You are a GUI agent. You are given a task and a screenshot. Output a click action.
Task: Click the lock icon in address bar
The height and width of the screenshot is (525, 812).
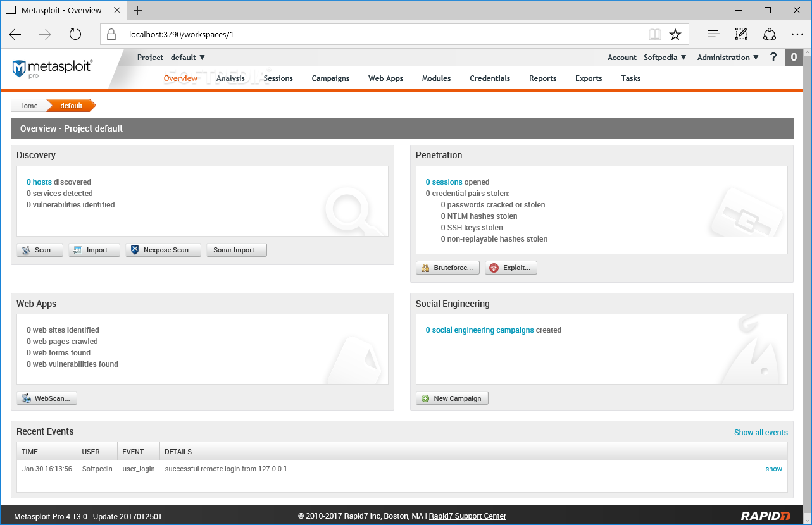point(111,34)
